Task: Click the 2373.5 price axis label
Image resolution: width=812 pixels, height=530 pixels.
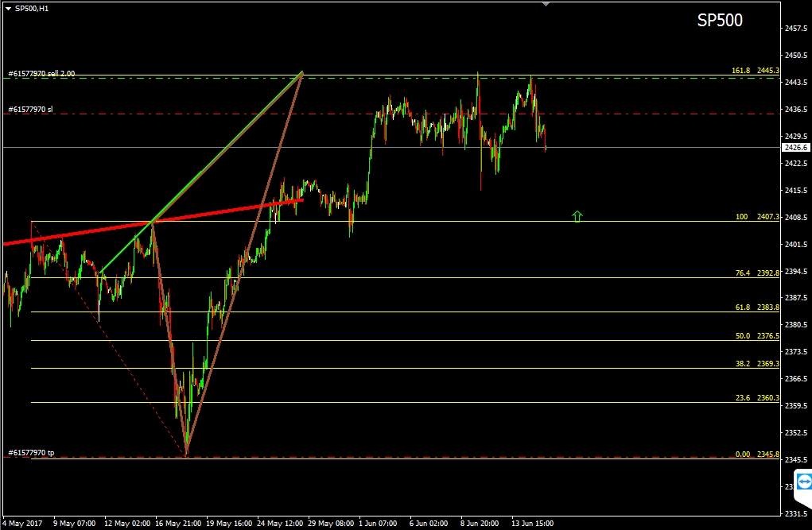Action: pyautogui.click(x=796, y=352)
